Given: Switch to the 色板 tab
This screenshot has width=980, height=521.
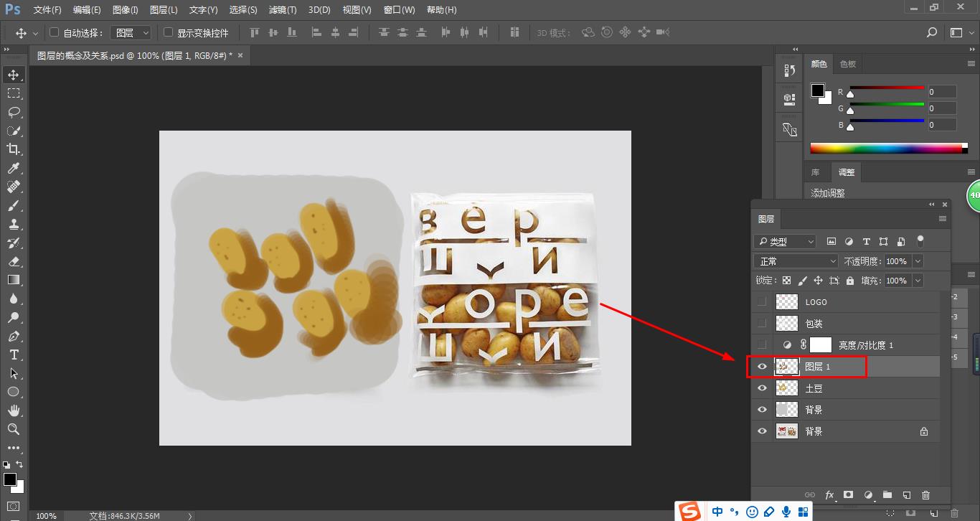Looking at the screenshot, I should pyautogui.click(x=848, y=64).
